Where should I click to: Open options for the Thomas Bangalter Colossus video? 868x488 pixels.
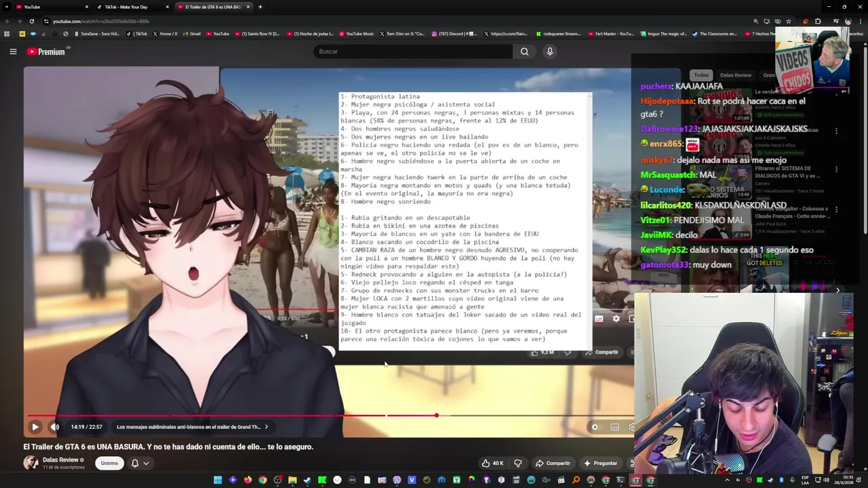point(836,209)
